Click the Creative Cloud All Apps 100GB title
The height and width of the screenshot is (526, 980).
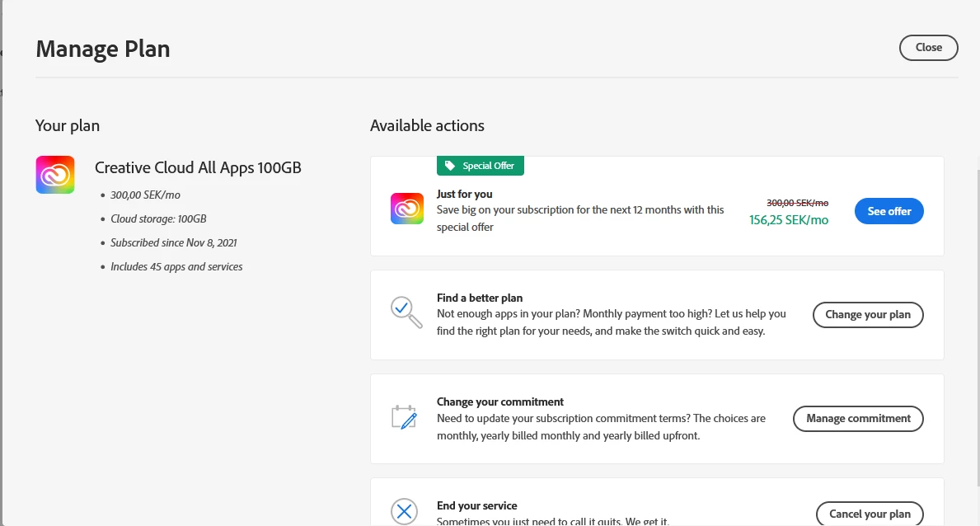coord(198,168)
